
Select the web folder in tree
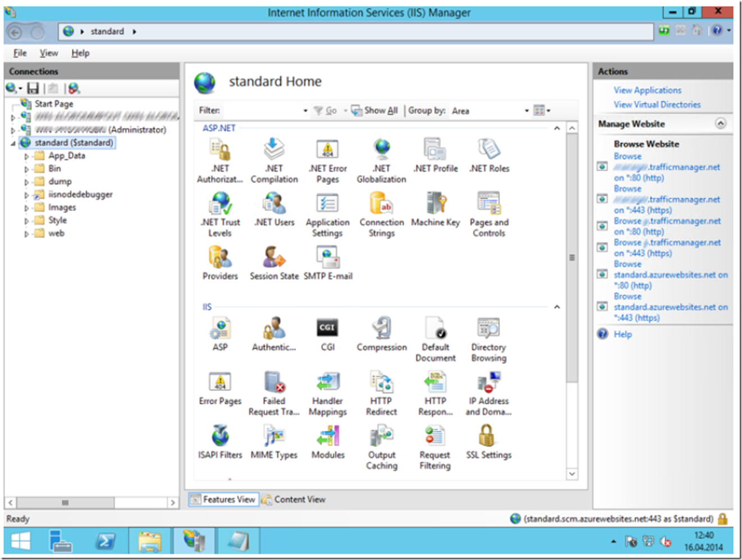56,233
